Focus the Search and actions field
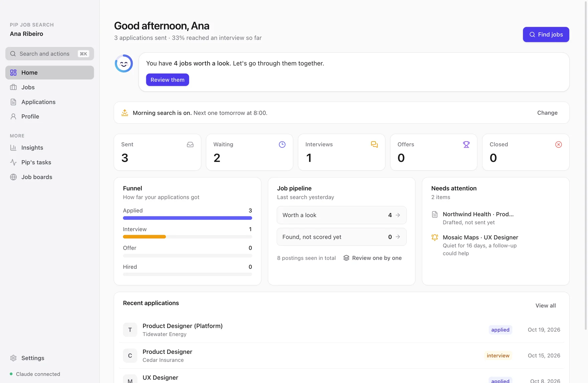Viewport: 588px width, 383px height. 49,54
